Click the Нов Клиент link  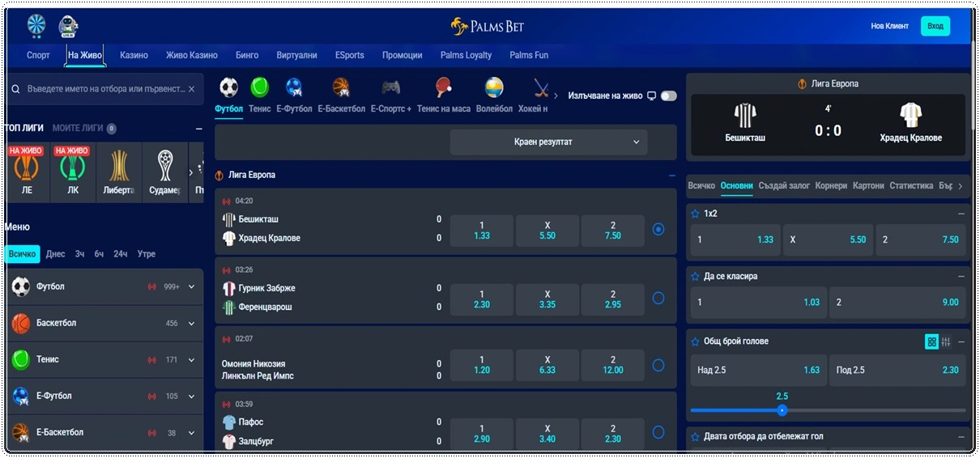point(889,26)
